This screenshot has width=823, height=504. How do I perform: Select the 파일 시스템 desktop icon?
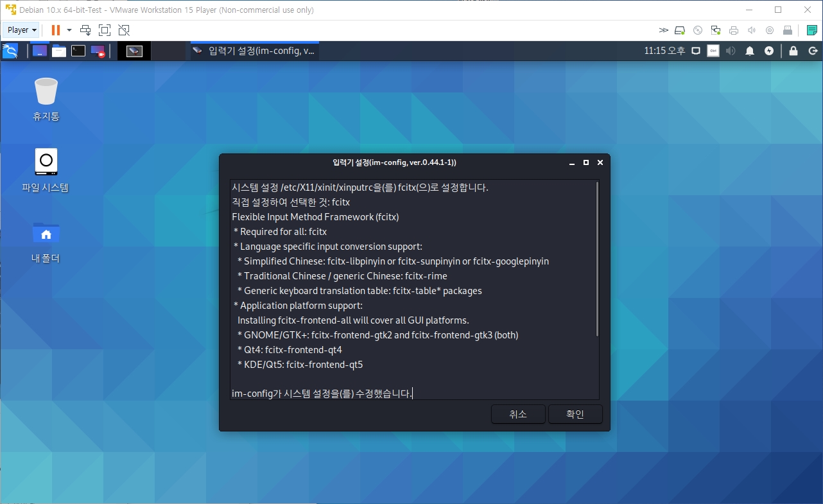coord(46,171)
